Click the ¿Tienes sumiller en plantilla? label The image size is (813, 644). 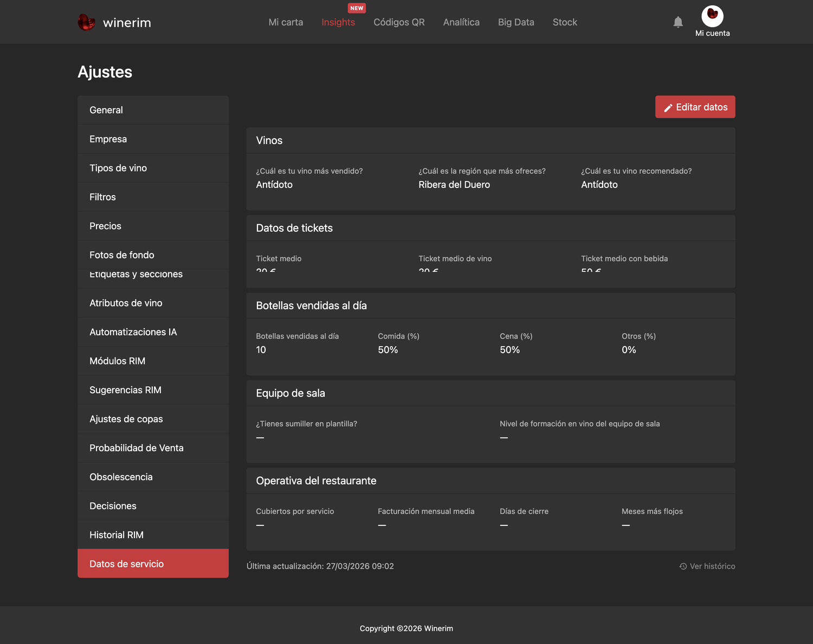point(307,424)
